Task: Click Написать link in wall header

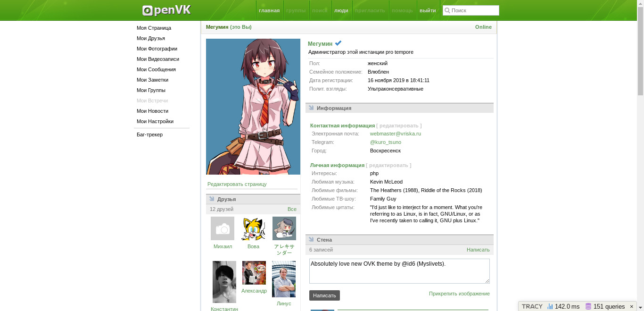Action: (478, 250)
